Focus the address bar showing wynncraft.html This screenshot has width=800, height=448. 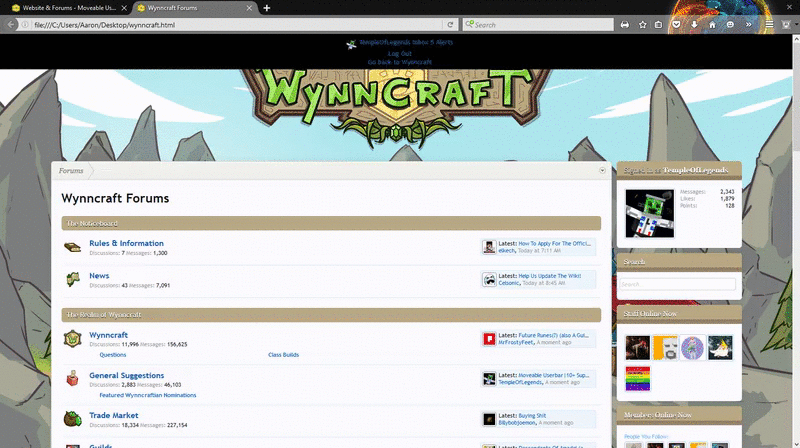(x=235, y=24)
